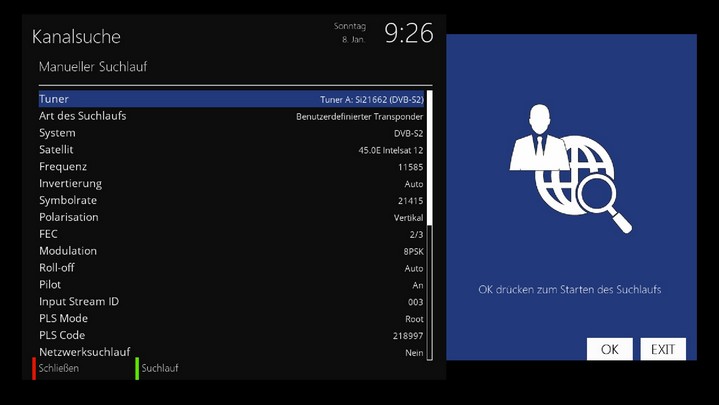The image size is (720, 405).
Task: Select the Input Stream ID label
Action: 79,302
